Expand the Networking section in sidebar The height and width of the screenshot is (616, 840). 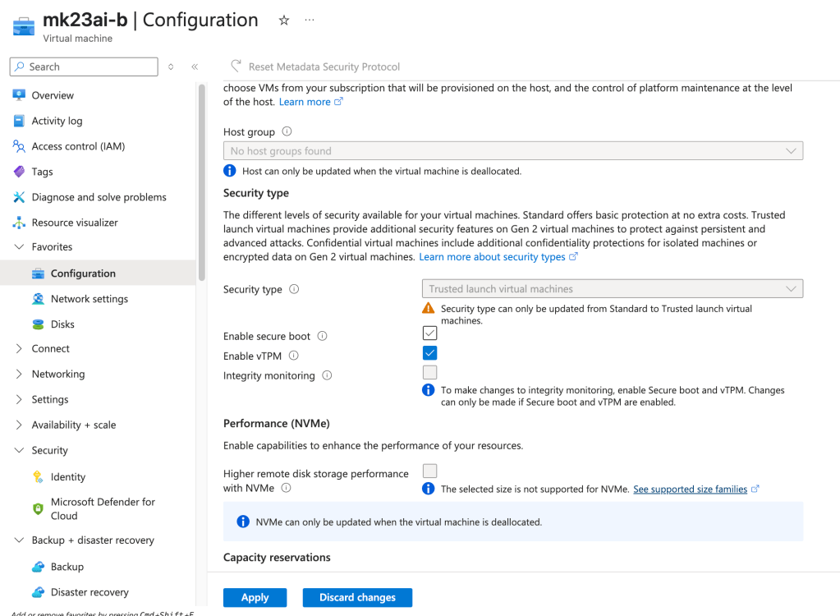[57, 374]
